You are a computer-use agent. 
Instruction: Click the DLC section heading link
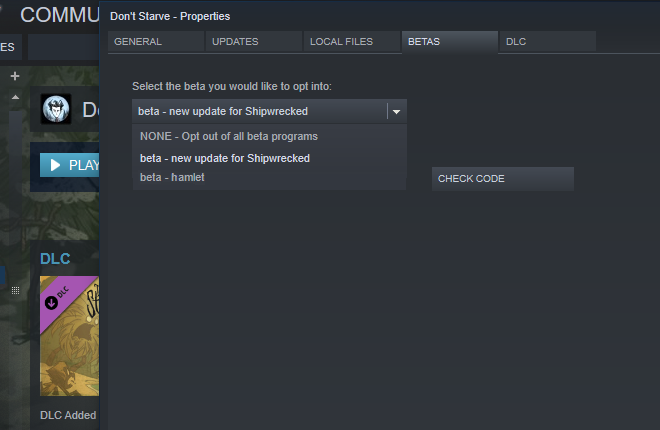click(55, 258)
